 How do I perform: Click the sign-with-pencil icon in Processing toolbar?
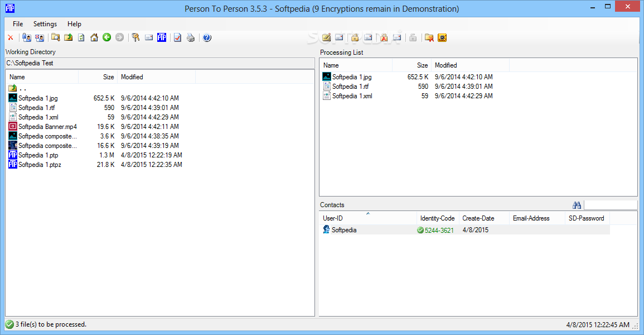[x=327, y=38]
